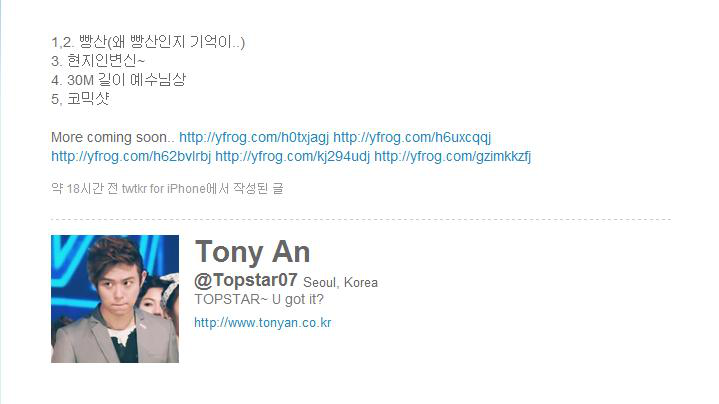Click the '3. 현지인변신~' tweet line
719x404 pixels.
[98, 61]
